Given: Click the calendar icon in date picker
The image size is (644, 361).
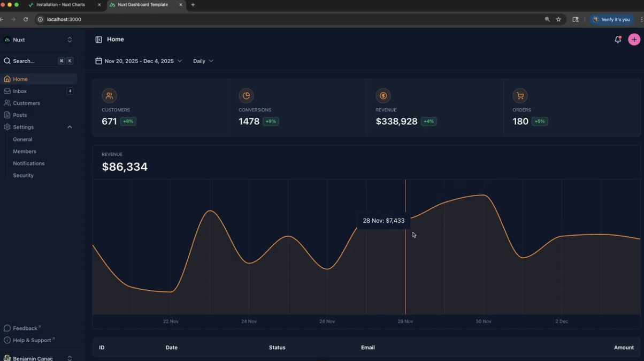Looking at the screenshot, I should [x=98, y=61].
